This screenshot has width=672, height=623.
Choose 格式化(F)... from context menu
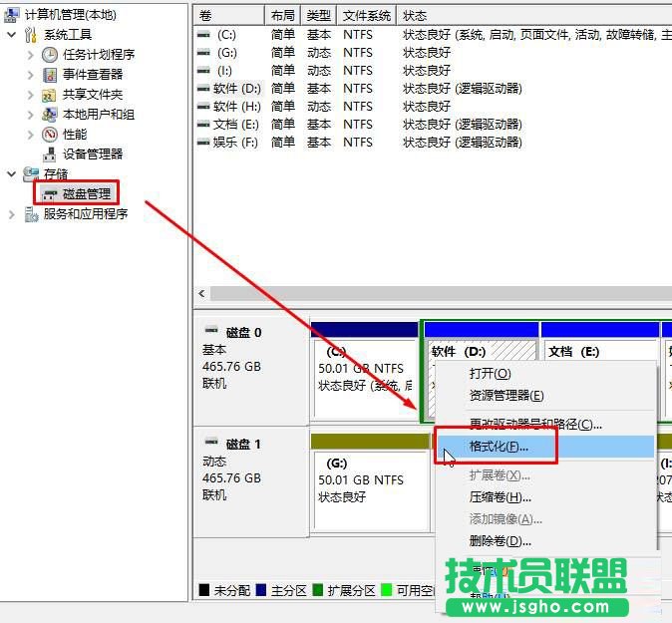[x=544, y=447]
